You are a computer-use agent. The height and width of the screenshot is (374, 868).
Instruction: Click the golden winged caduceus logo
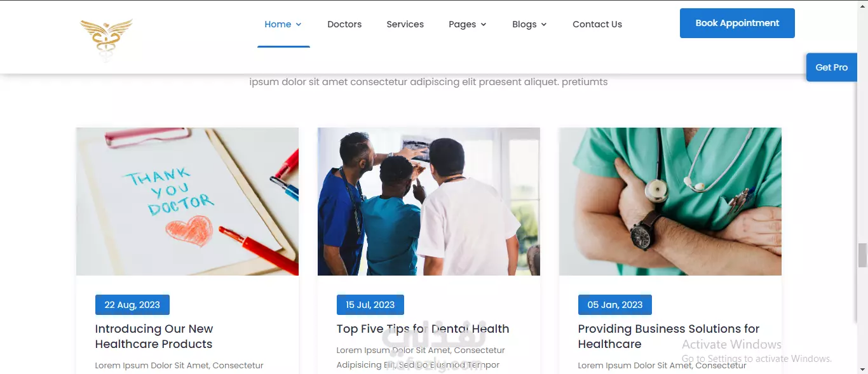106,39
